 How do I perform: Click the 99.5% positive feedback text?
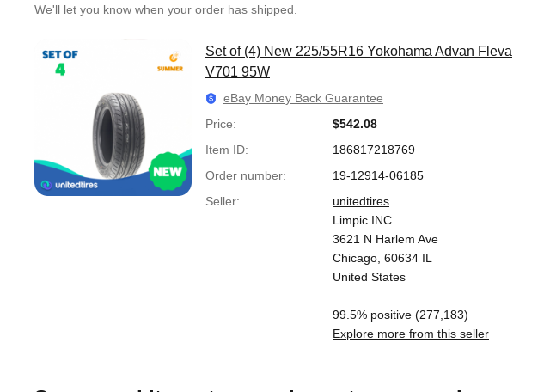[400, 315]
